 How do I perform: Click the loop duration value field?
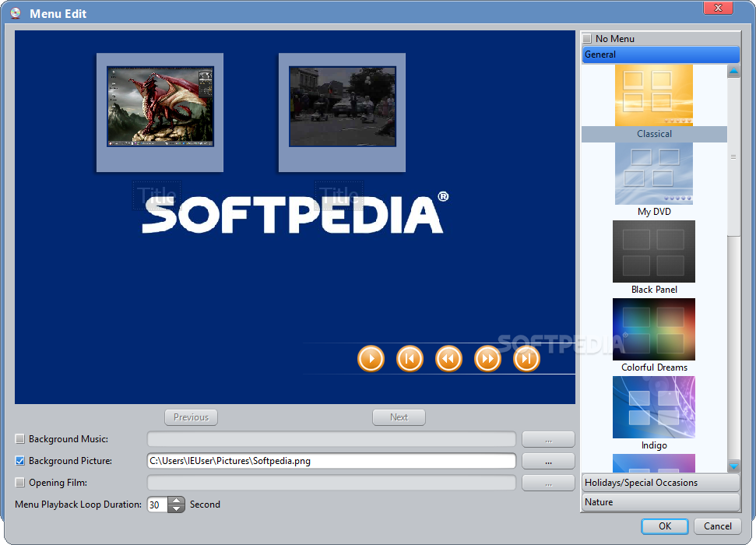(157, 505)
